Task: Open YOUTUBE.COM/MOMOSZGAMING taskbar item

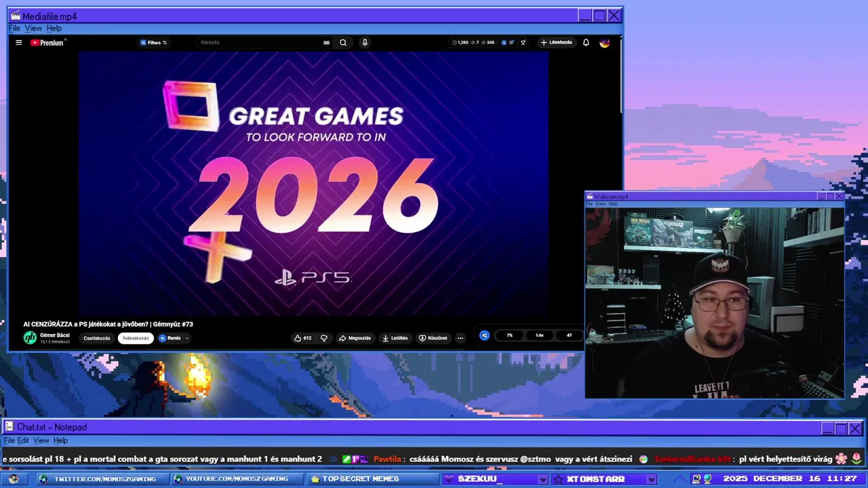Action: click(237, 479)
